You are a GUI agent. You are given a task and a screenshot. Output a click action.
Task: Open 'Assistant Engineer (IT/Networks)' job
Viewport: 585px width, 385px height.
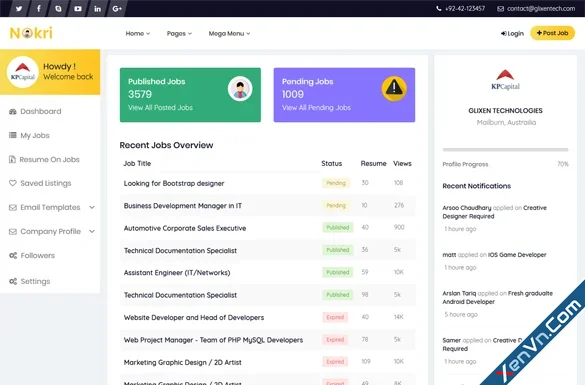pos(177,273)
